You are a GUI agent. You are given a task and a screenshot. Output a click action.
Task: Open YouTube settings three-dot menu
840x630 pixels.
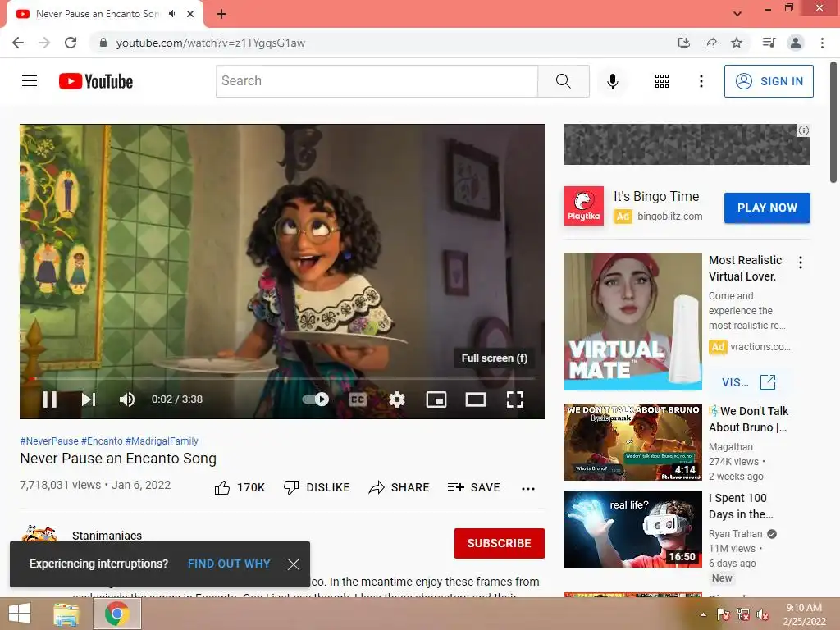(x=701, y=81)
